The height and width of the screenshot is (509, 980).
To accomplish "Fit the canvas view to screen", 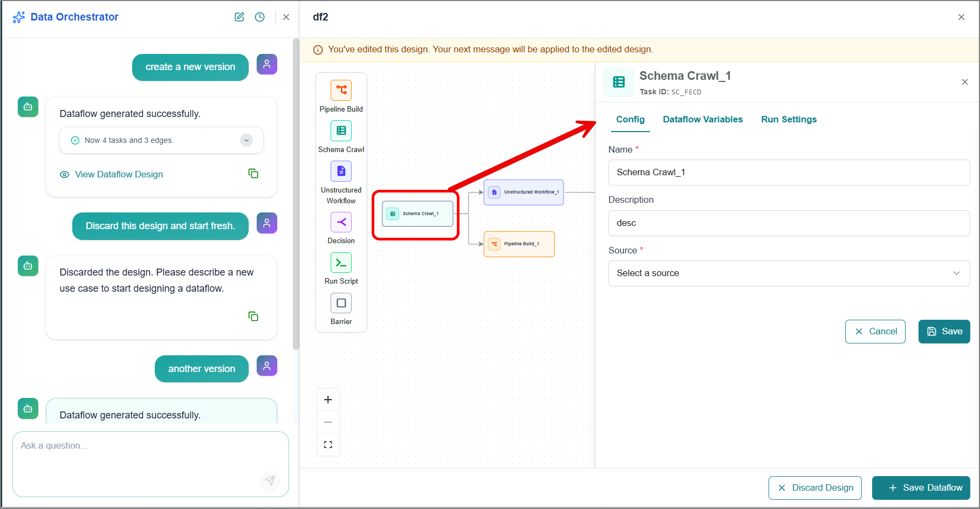I will coord(328,445).
